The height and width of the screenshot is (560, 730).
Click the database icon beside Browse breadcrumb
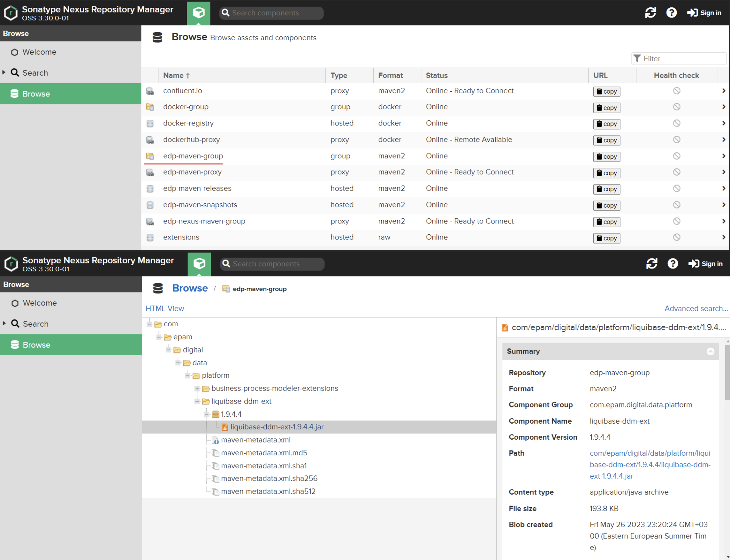[x=158, y=288]
